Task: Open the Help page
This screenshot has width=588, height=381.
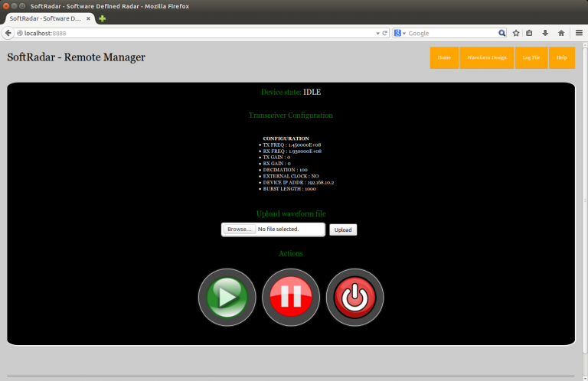Action: (562, 58)
